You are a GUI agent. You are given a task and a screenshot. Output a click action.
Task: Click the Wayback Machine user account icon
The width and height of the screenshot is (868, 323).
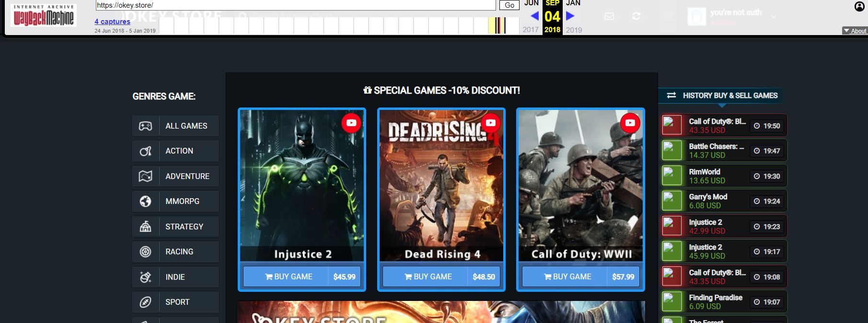(859, 6)
